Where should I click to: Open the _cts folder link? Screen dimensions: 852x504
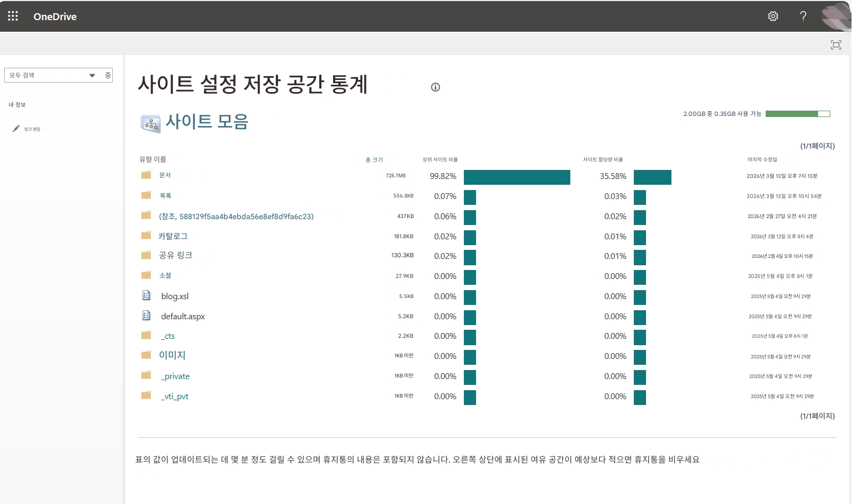168,336
